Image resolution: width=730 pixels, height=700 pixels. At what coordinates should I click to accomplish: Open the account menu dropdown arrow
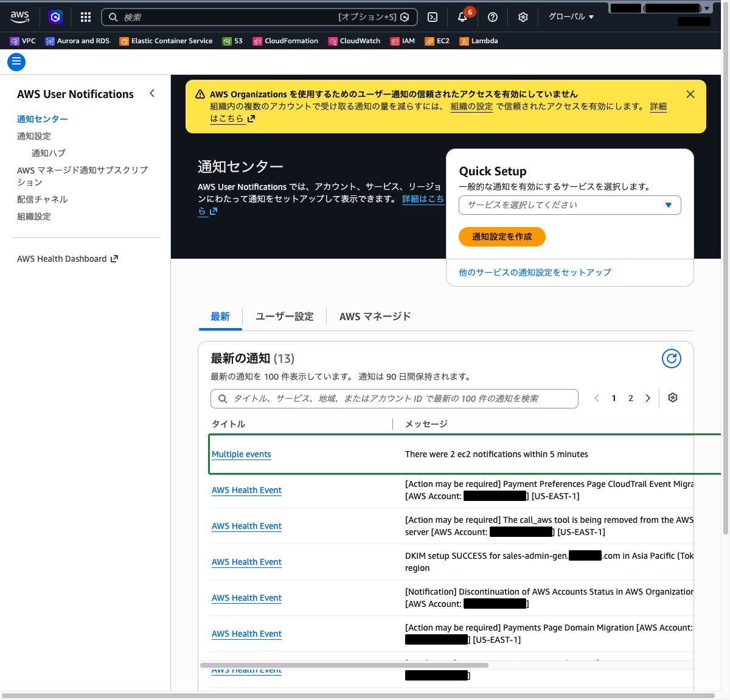click(707, 9)
